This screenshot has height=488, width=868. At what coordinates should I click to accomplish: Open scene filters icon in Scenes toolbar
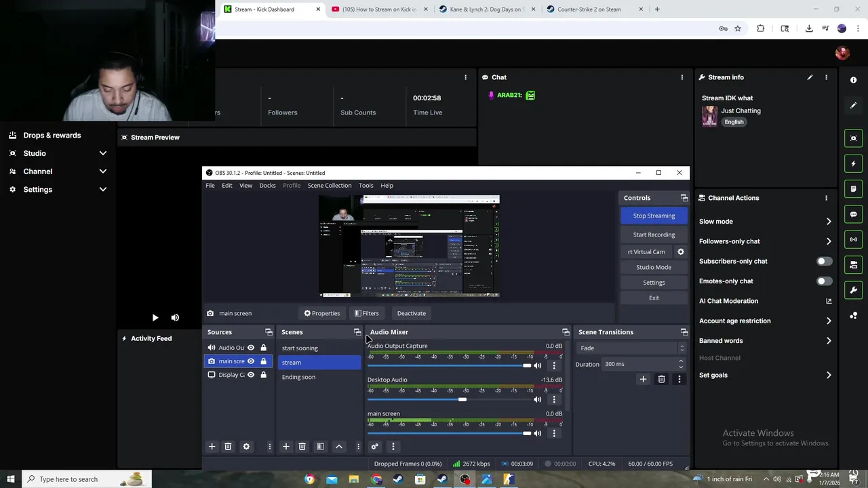coord(320,447)
